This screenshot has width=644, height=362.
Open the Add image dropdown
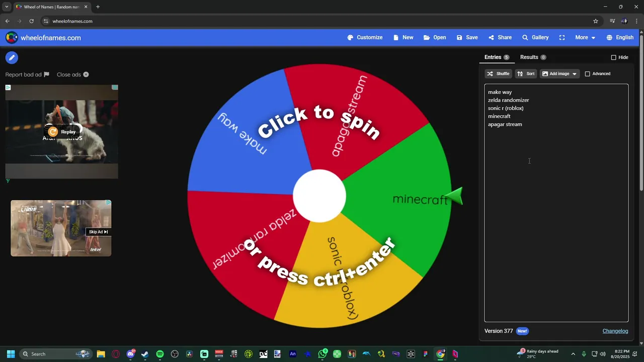559,74
